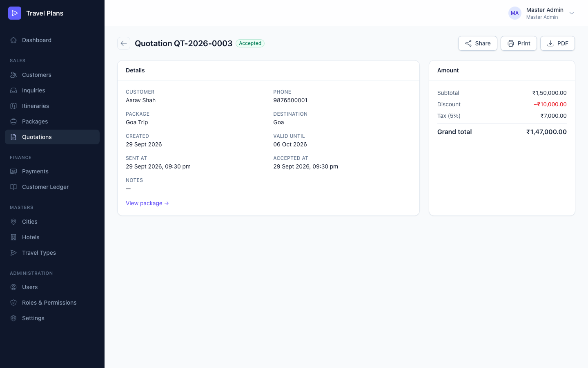
Task: Click the Inquiries inbox icon
Action: click(x=13, y=90)
